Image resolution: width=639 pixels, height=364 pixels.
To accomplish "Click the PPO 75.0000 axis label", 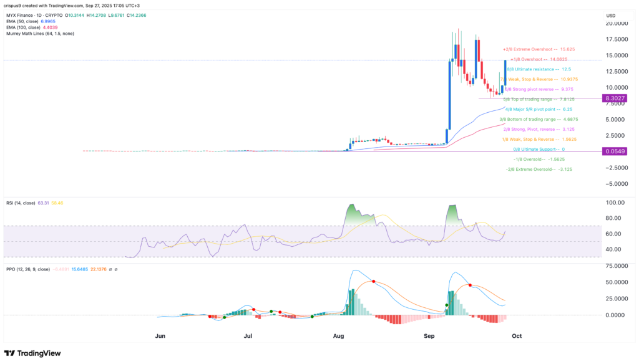I will pos(617,266).
